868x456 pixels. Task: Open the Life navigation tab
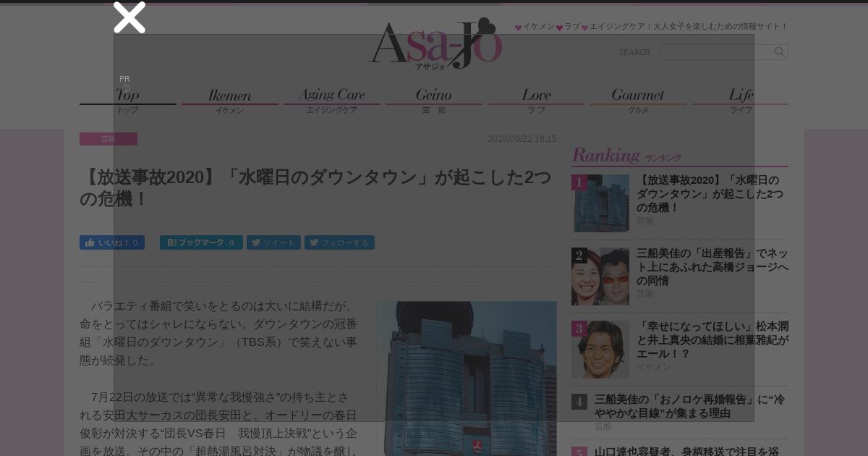coord(740,101)
